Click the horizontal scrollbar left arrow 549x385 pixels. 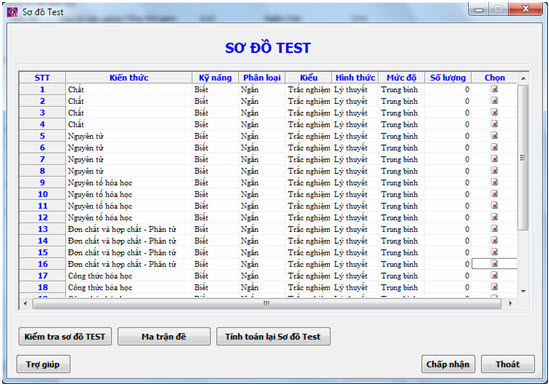point(25,303)
